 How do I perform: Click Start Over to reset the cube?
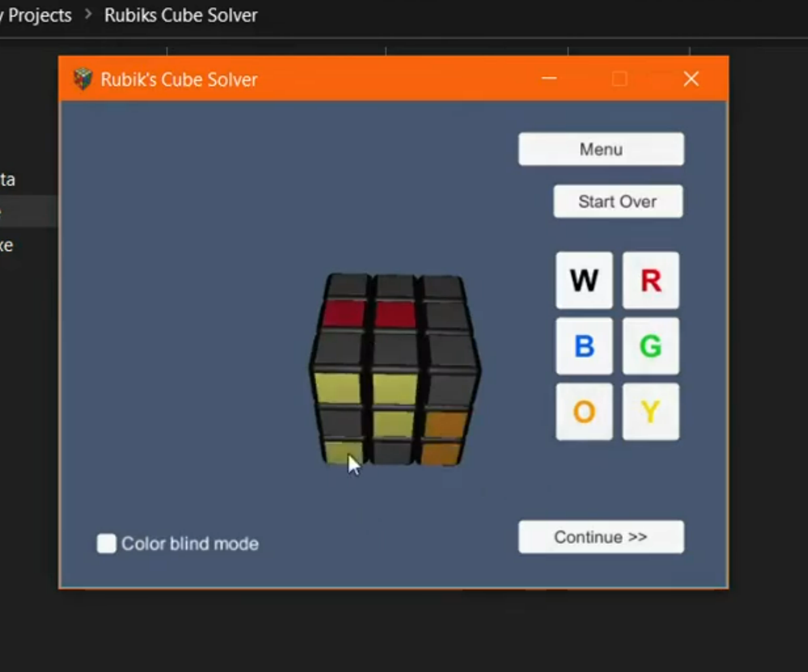[617, 201]
